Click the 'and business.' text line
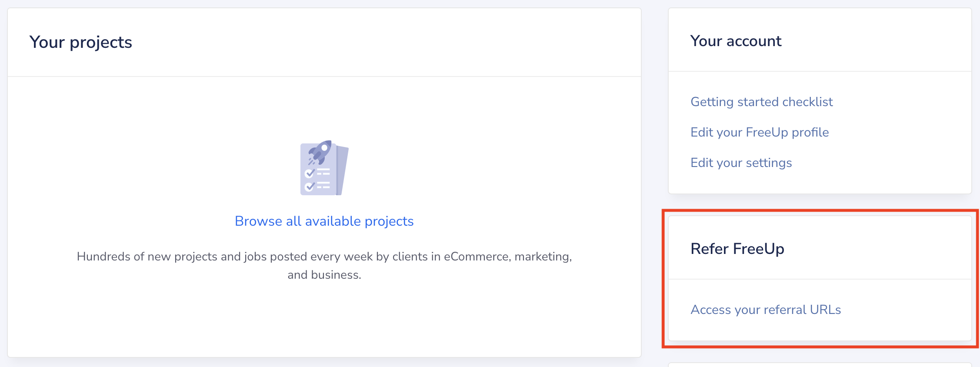 (x=324, y=275)
